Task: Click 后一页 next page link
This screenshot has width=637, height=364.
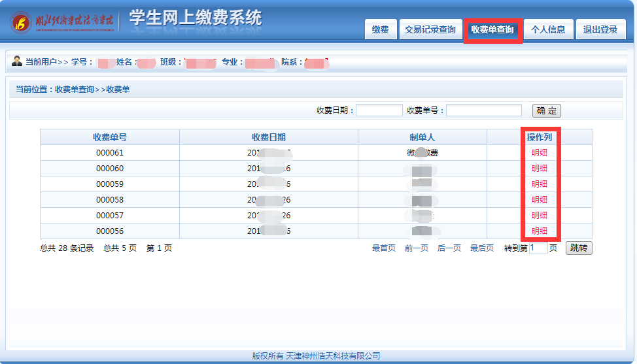Action: click(x=449, y=248)
